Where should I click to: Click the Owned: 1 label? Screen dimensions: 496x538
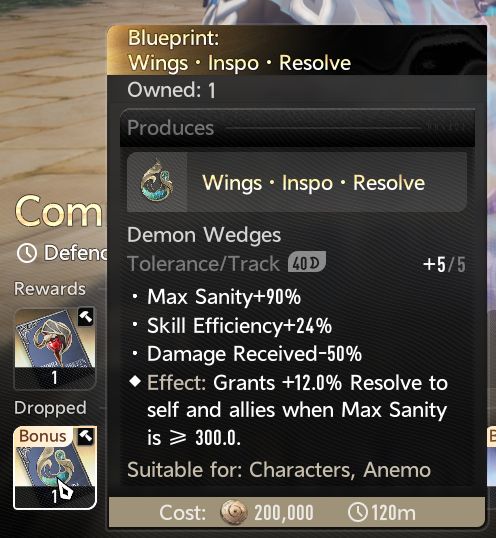(172, 90)
